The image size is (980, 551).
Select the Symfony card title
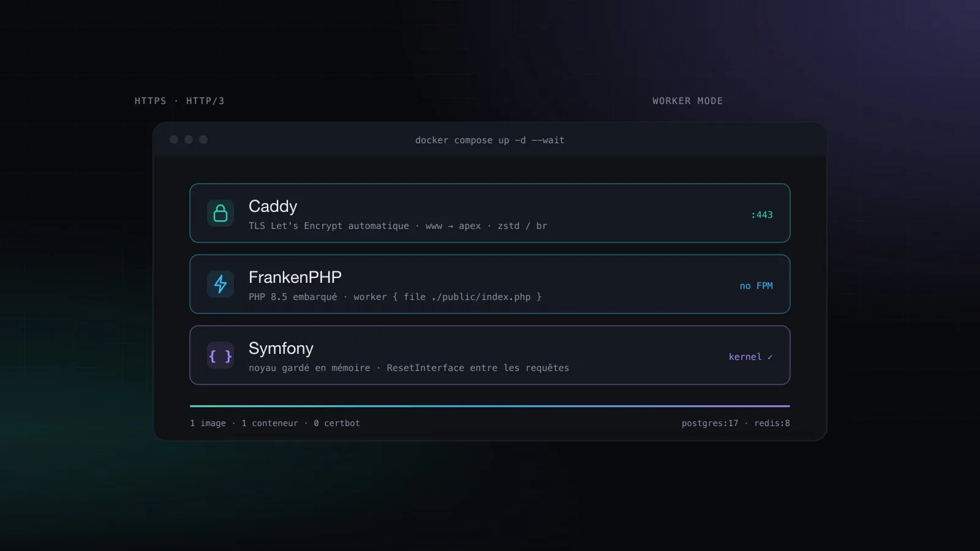[x=281, y=348]
